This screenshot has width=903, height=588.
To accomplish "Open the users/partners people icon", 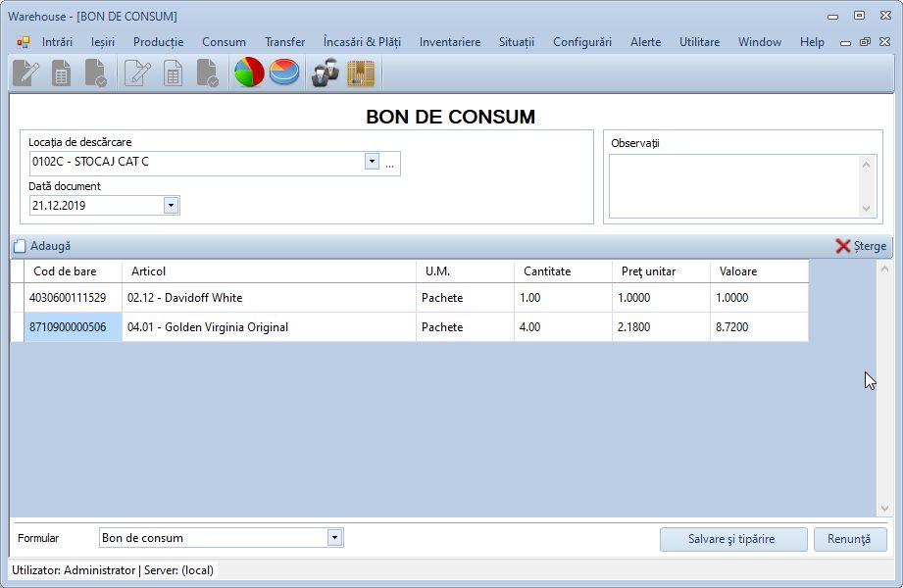I will [326, 73].
